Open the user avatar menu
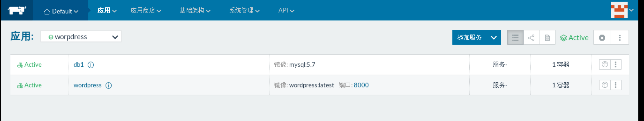This screenshot has height=121, width=644. coord(622,10)
